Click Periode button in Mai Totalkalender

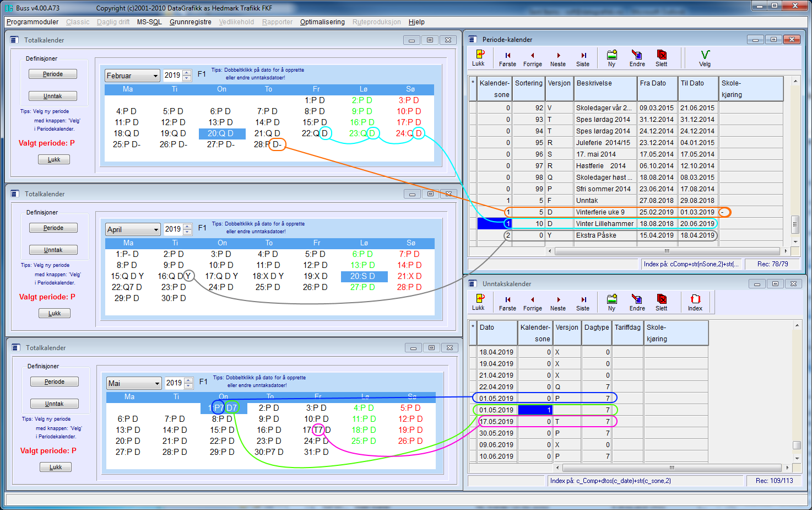click(x=55, y=382)
